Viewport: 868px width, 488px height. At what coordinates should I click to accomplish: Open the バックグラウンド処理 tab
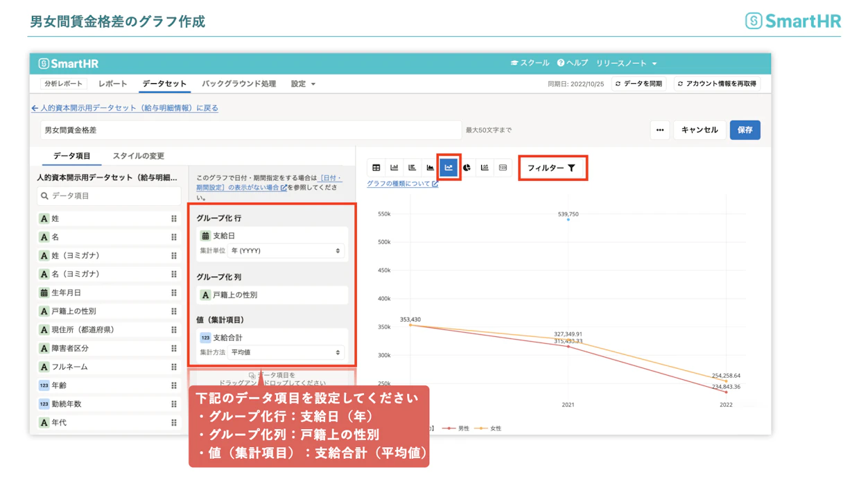pos(239,84)
